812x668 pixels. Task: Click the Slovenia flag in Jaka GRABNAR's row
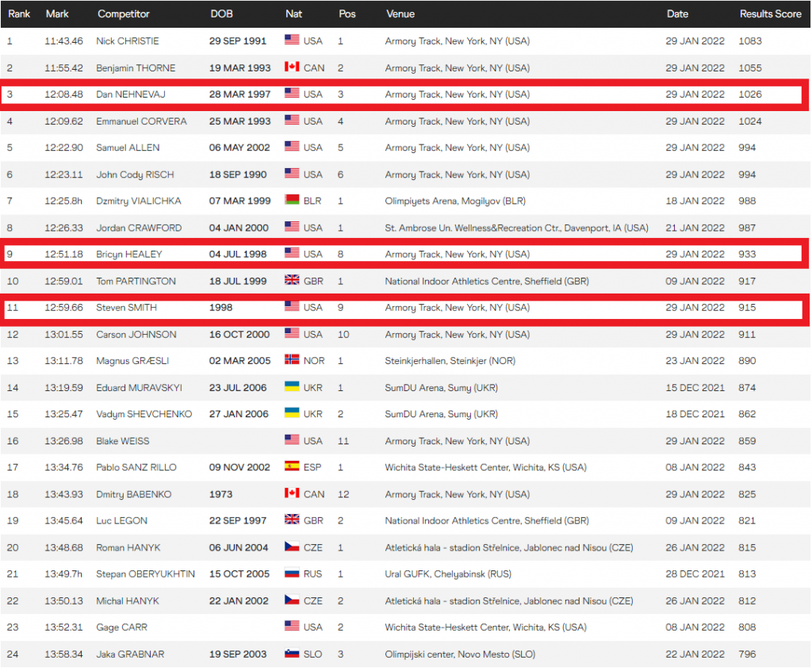coord(292,654)
